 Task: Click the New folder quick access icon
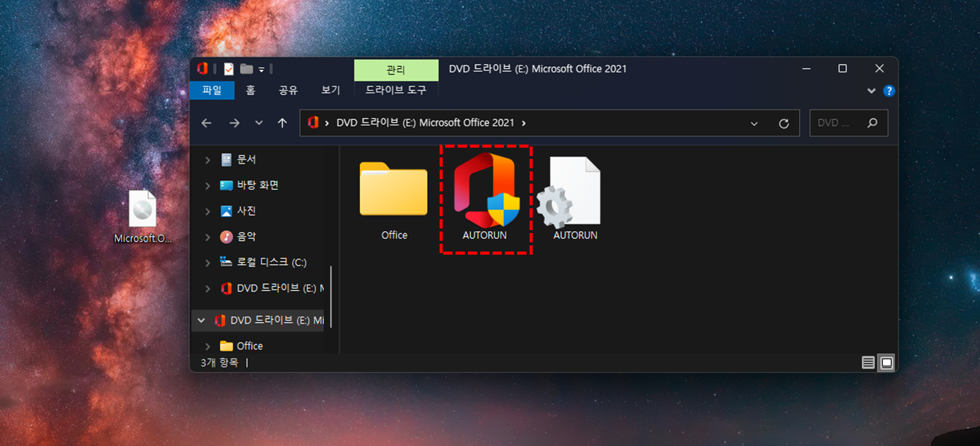click(x=247, y=68)
